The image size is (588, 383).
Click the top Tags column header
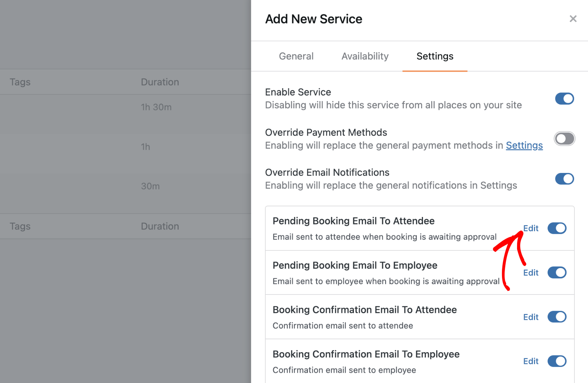20,82
